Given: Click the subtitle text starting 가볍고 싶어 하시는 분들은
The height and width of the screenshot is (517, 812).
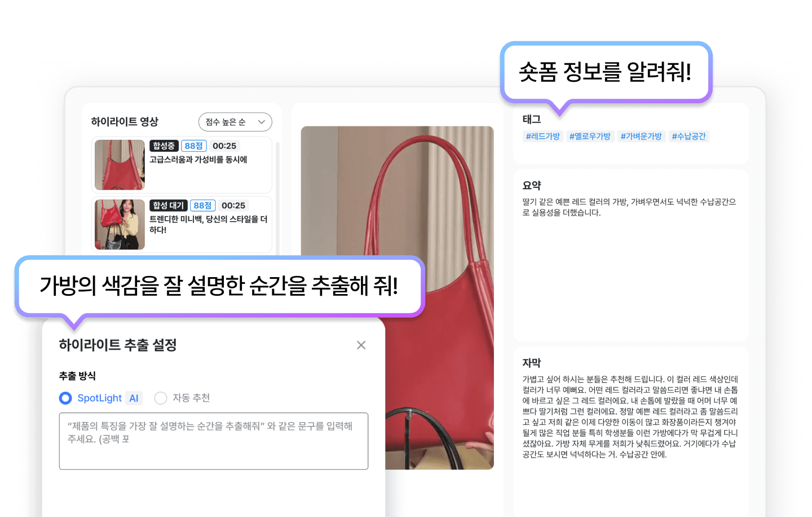Looking at the screenshot, I should click(x=630, y=417).
